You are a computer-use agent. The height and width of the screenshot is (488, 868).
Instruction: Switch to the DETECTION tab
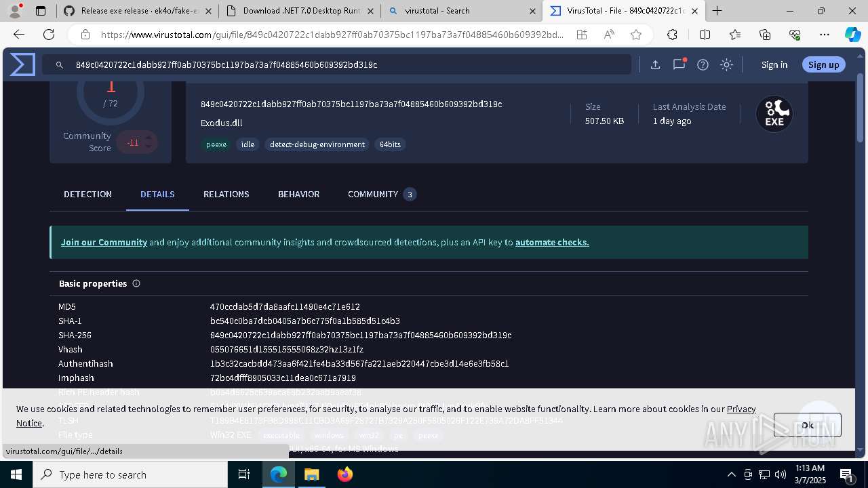click(x=87, y=194)
